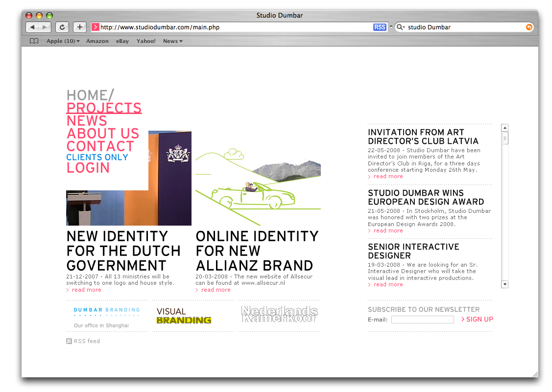Click the headline ONLINE IDENTITY FOR NEW ALLIANZ BRAND
This screenshot has height=392, width=552.
click(257, 251)
